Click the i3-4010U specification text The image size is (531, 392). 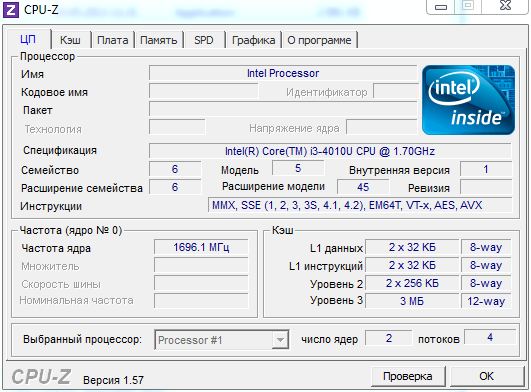[330, 151]
